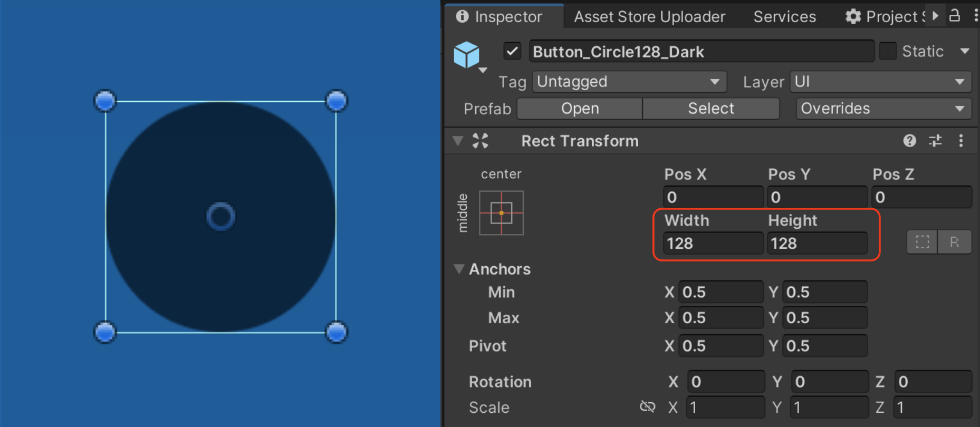This screenshot has width=980, height=427.
Task: Open the prefab Overrides dropdown
Action: pyautogui.click(x=883, y=109)
